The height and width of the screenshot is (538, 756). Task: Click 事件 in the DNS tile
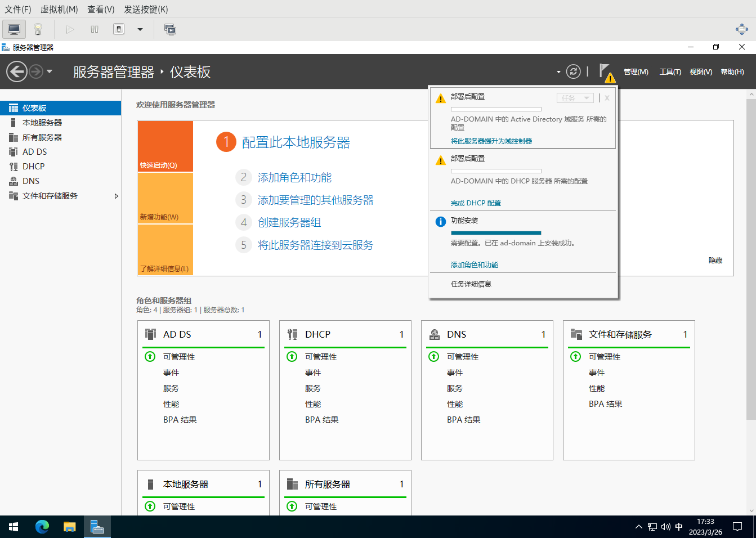coord(455,373)
